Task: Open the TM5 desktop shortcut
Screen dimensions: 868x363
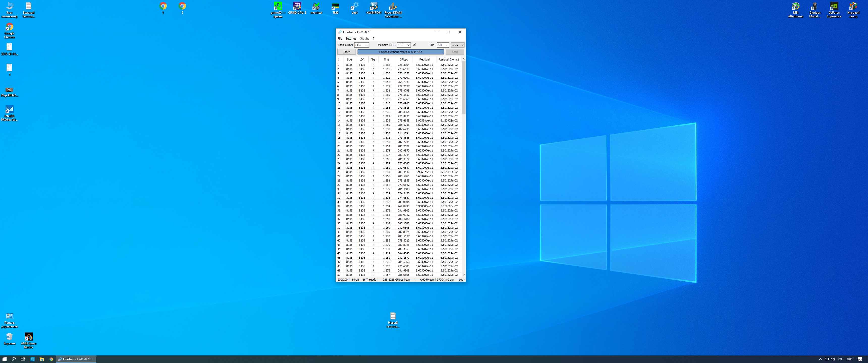Action: 335,7
